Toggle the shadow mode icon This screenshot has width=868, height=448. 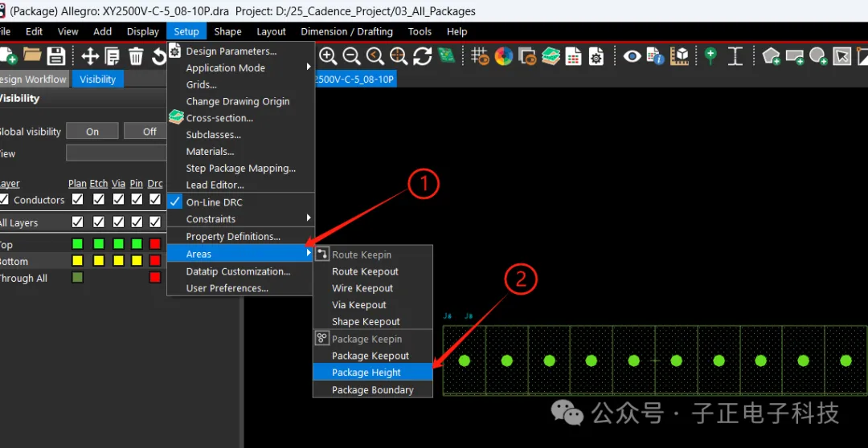[x=527, y=56]
